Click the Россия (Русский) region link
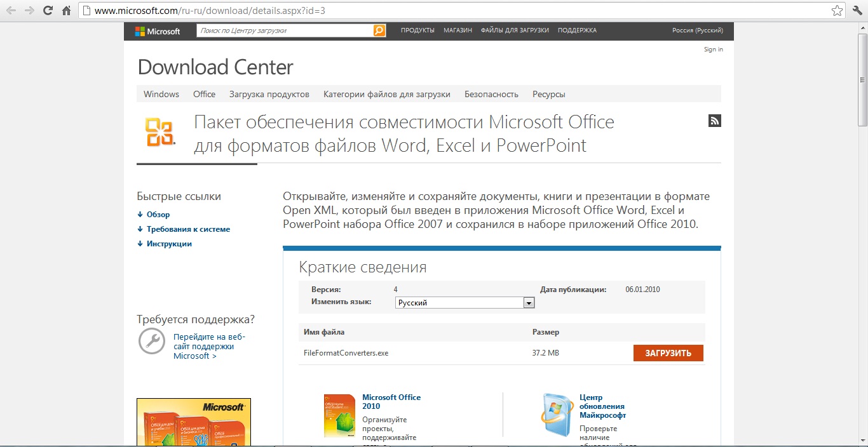868x447 pixels. [x=698, y=30]
